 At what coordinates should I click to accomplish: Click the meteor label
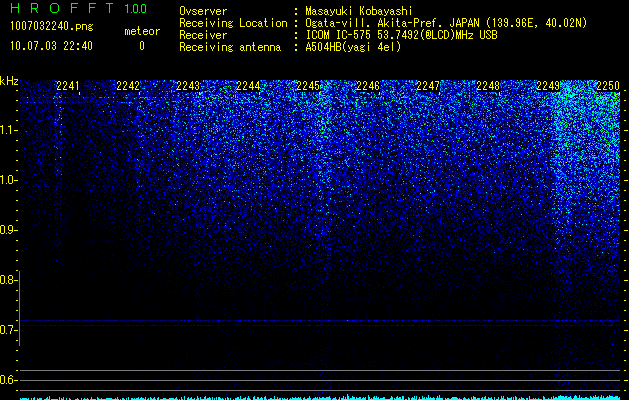click(x=142, y=31)
